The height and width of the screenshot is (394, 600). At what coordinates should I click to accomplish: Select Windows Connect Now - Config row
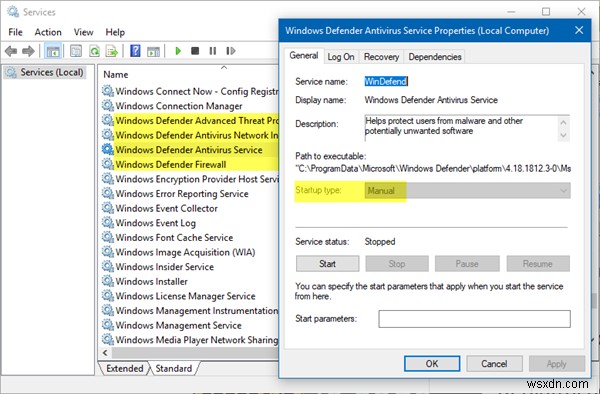tap(190, 91)
